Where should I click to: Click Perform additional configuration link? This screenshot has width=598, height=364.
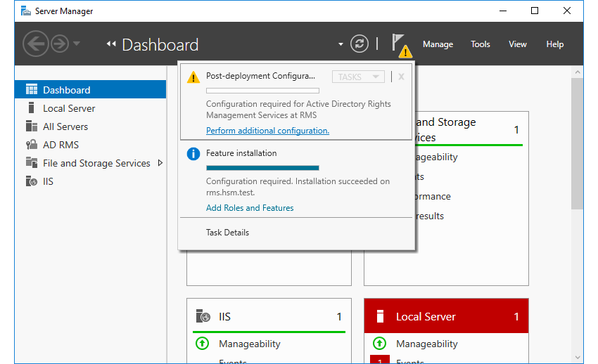[268, 131]
